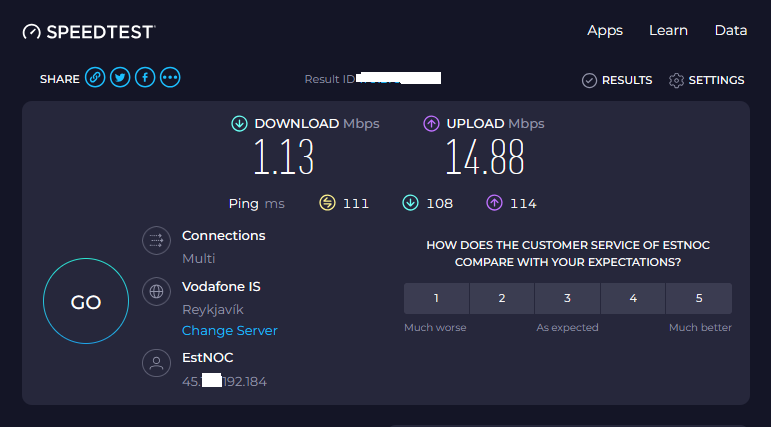Image resolution: width=771 pixels, height=427 pixels.
Task: Rate customer service 5 Much better
Action: pyautogui.click(x=699, y=298)
